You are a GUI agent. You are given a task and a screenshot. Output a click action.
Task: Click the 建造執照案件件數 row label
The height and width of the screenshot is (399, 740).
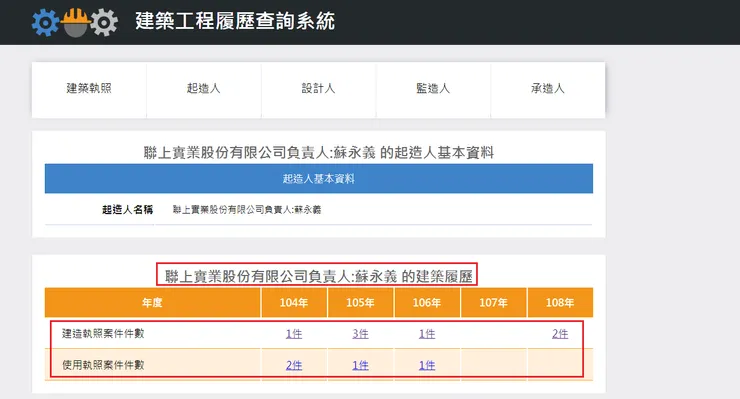tap(103, 334)
